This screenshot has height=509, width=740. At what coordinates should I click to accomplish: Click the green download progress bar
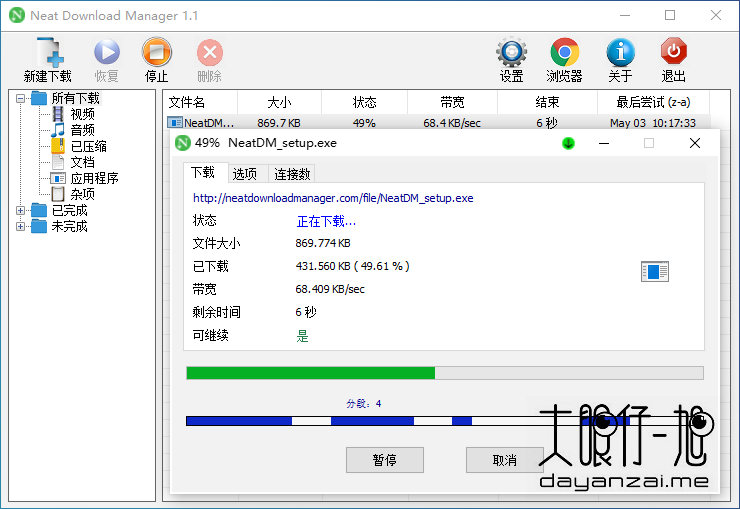(x=445, y=373)
